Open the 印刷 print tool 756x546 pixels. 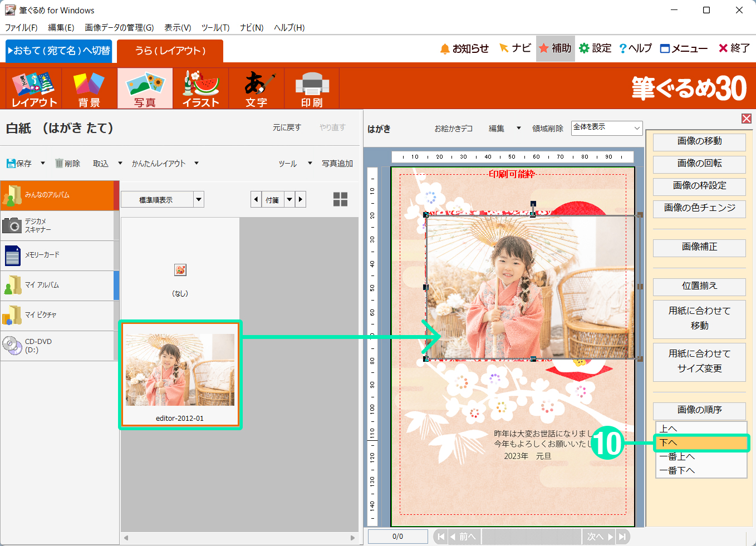(x=312, y=89)
